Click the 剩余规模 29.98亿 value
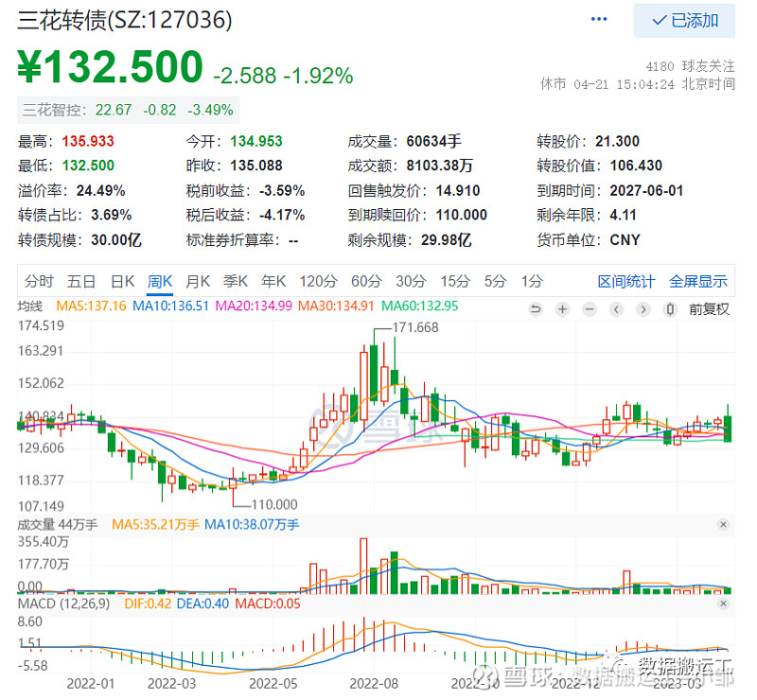This screenshot has height=700, width=757. (446, 240)
